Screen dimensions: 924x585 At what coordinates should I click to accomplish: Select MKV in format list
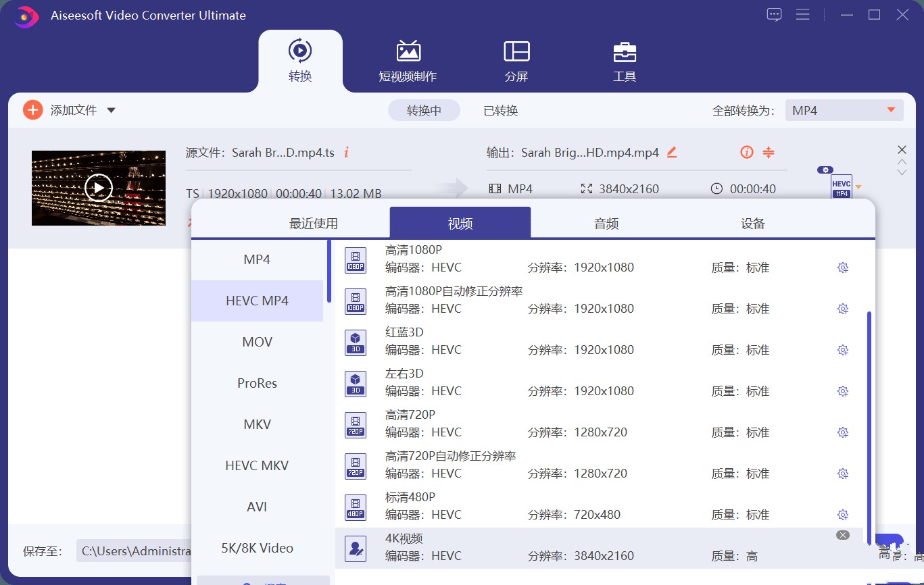pos(257,424)
